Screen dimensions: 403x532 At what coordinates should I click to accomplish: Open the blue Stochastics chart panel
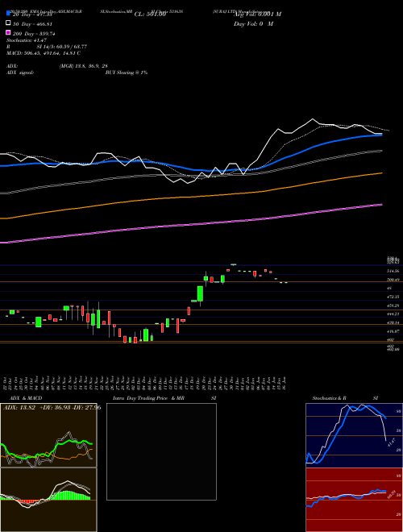tap(354, 435)
